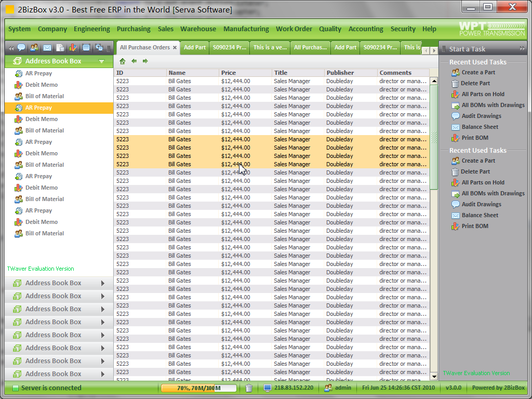Click the 'Powered by 2BizBox' status text
This screenshot has width=532, height=399.
coord(498,388)
